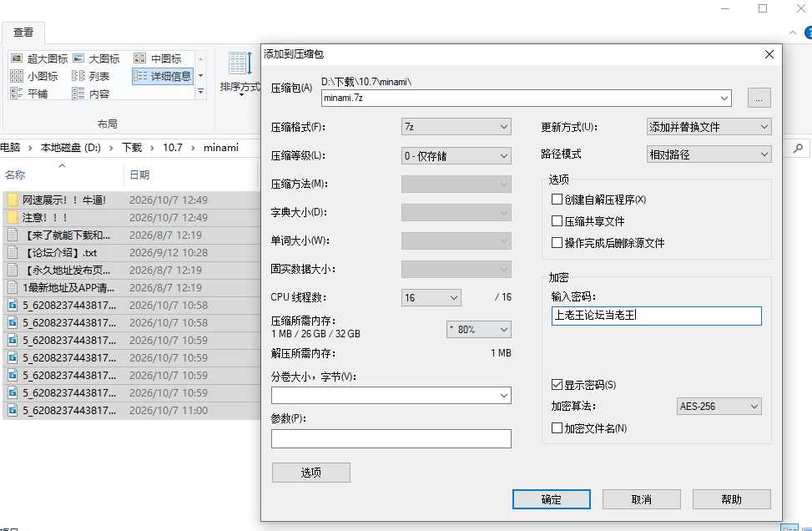Select the details layout option
This screenshot has height=531, width=812.
click(163, 76)
